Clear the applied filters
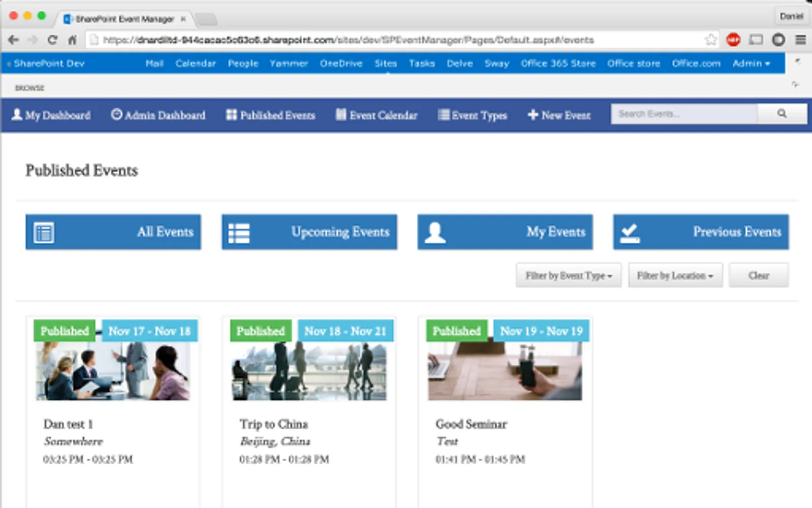This screenshot has width=812, height=508. 759,275
